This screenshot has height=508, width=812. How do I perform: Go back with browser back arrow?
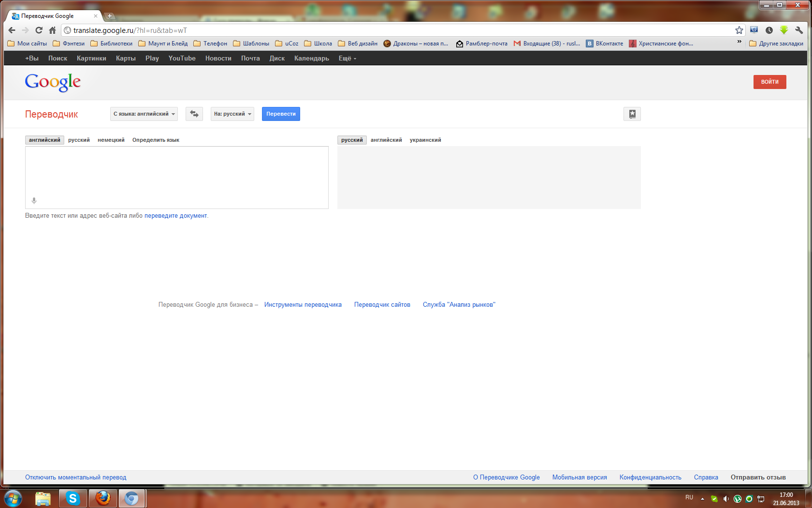(12, 30)
